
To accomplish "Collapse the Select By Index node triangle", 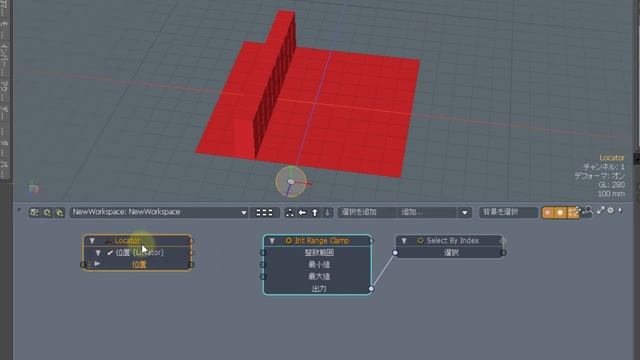I will point(404,241).
